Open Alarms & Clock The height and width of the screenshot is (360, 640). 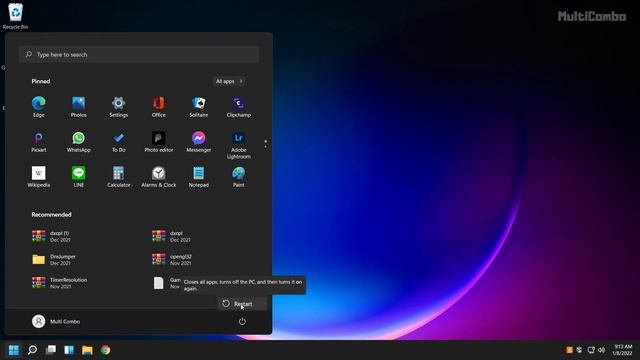pyautogui.click(x=159, y=177)
